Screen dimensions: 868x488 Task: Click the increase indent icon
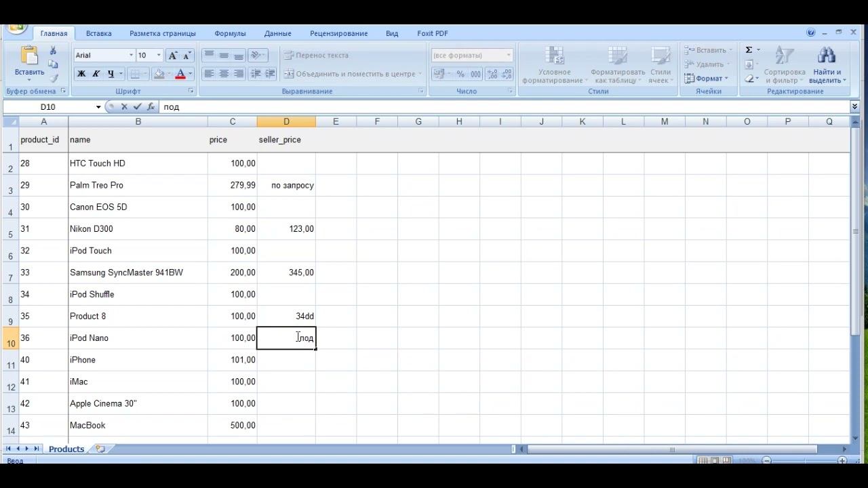click(x=270, y=74)
